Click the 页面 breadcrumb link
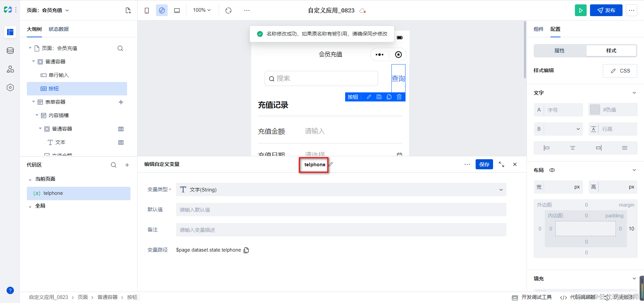The height and width of the screenshot is (303, 644). pyautogui.click(x=83, y=297)
